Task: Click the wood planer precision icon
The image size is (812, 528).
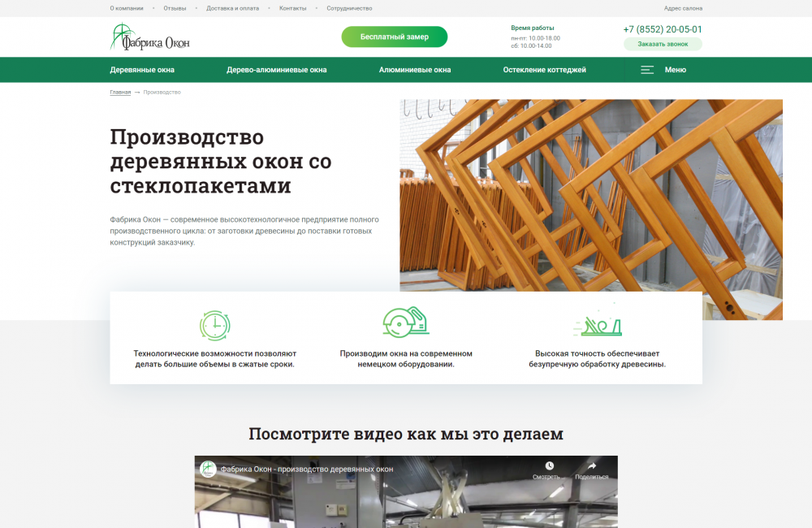Action: (602, 325)
